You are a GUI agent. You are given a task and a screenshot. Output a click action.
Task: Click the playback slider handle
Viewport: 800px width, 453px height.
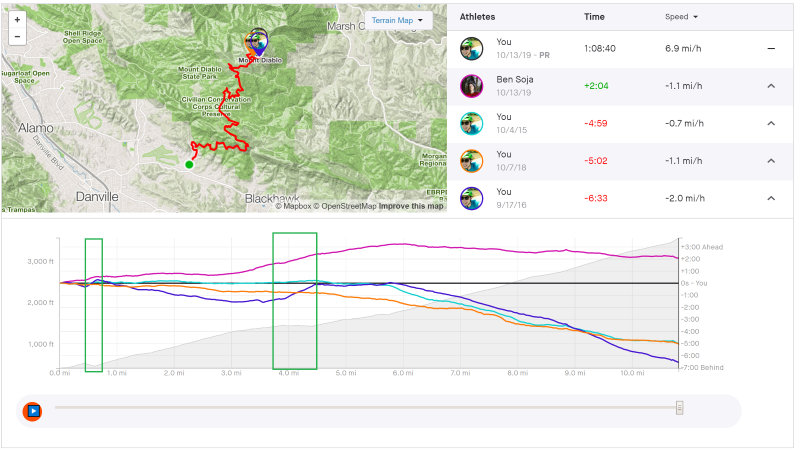(679, 407)
